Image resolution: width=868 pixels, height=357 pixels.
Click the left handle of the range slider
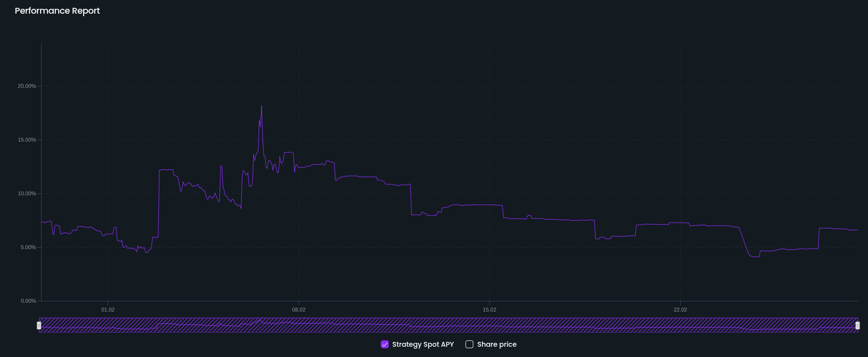pos(39,325)
